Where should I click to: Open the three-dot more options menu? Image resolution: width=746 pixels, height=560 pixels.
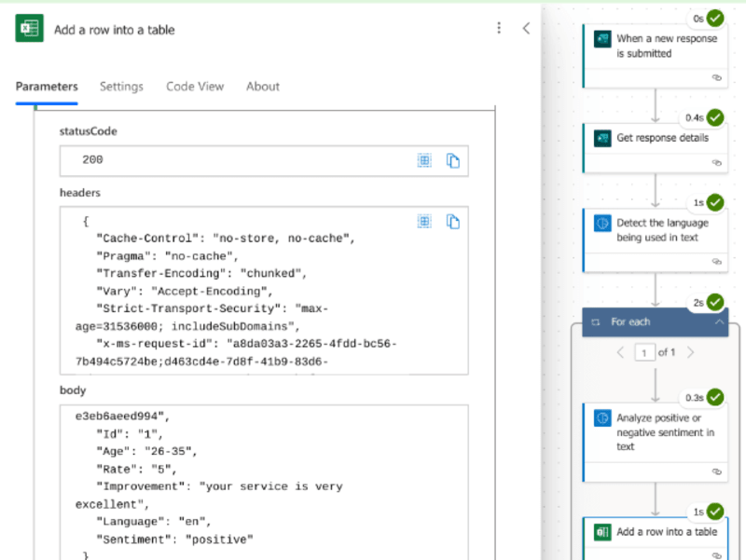499,28
